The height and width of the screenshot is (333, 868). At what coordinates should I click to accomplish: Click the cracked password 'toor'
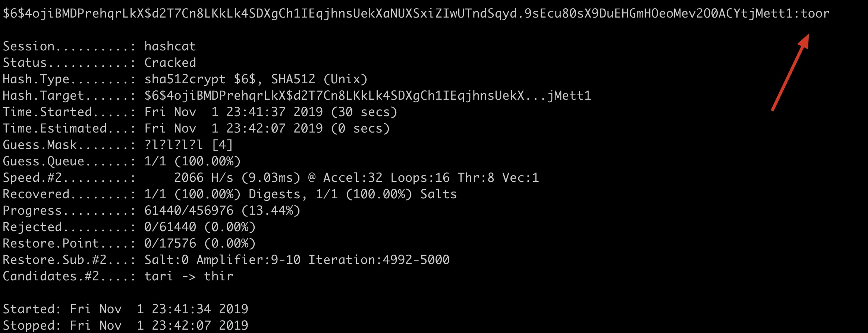(x=815, y=13)
